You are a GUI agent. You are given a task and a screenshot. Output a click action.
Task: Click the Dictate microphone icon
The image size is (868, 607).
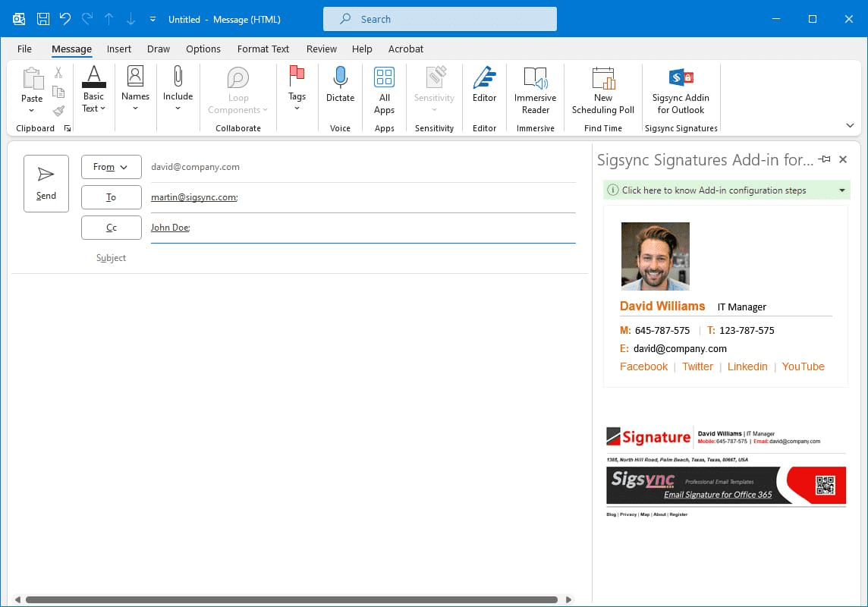(340, 78)
